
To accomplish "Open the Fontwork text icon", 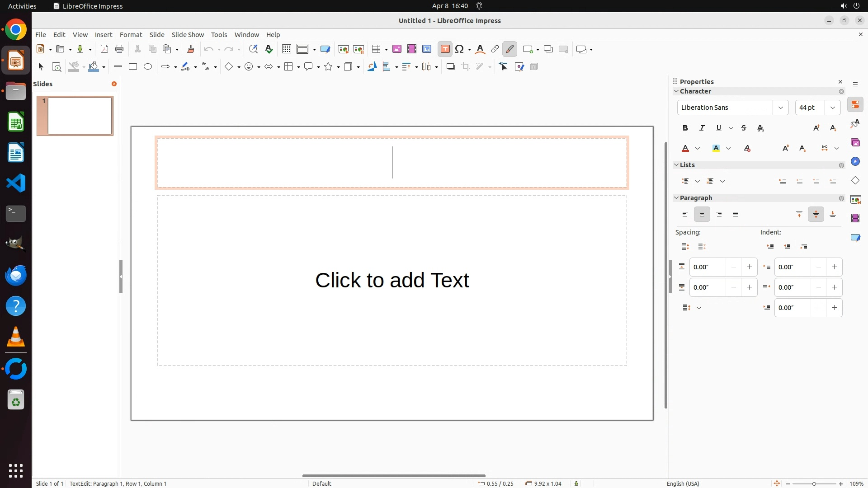I will tap(480, 49).
